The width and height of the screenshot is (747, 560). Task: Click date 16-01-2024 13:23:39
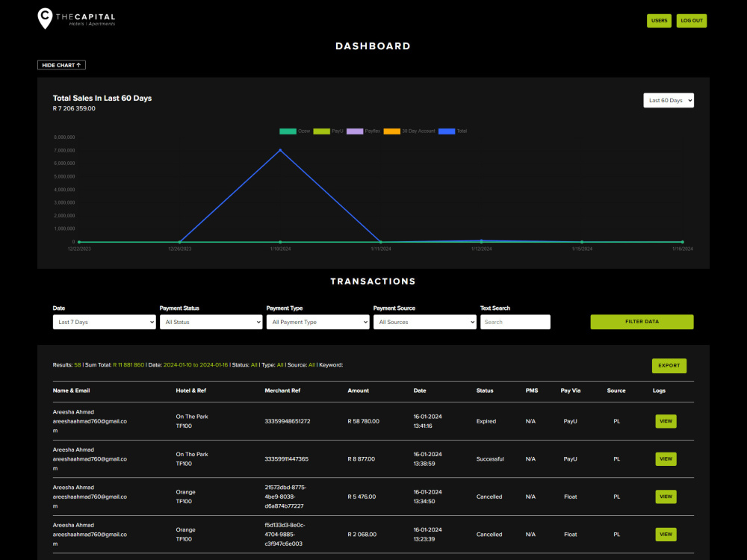[x=427, y=535]
